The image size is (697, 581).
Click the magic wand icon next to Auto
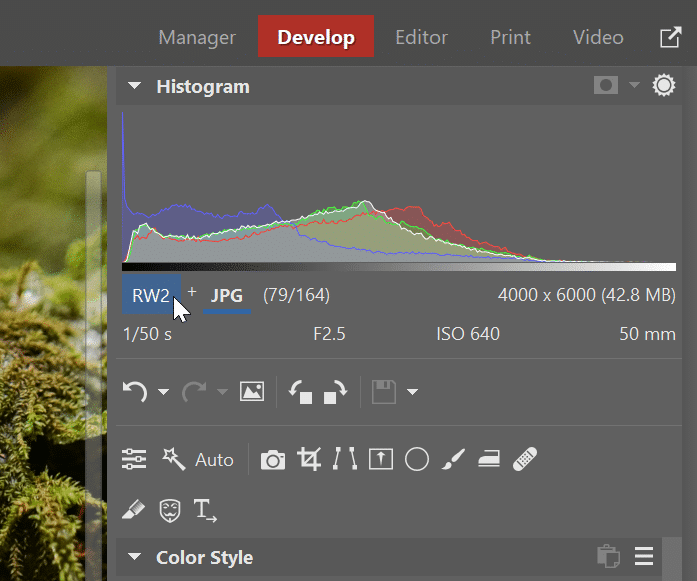(173, 459)
